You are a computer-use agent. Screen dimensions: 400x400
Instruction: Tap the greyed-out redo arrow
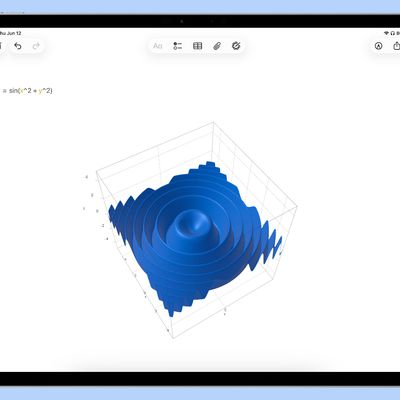click(x=36, y=46)
